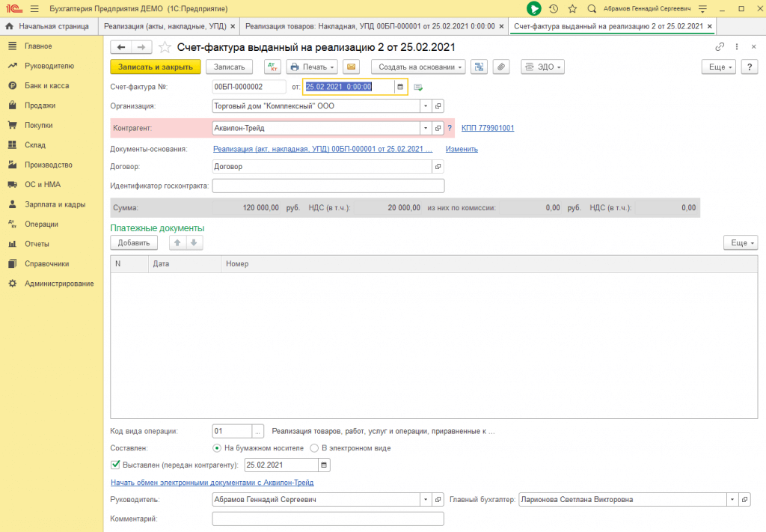Open the ЭДО dropdown
Viewport: 766px width, 532px height.
(543, 67)
